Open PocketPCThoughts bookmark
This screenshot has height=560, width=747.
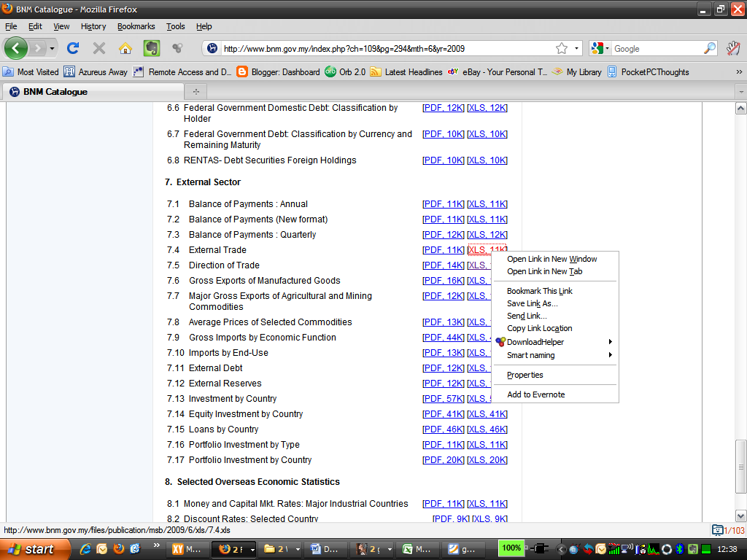click(649, 72)
